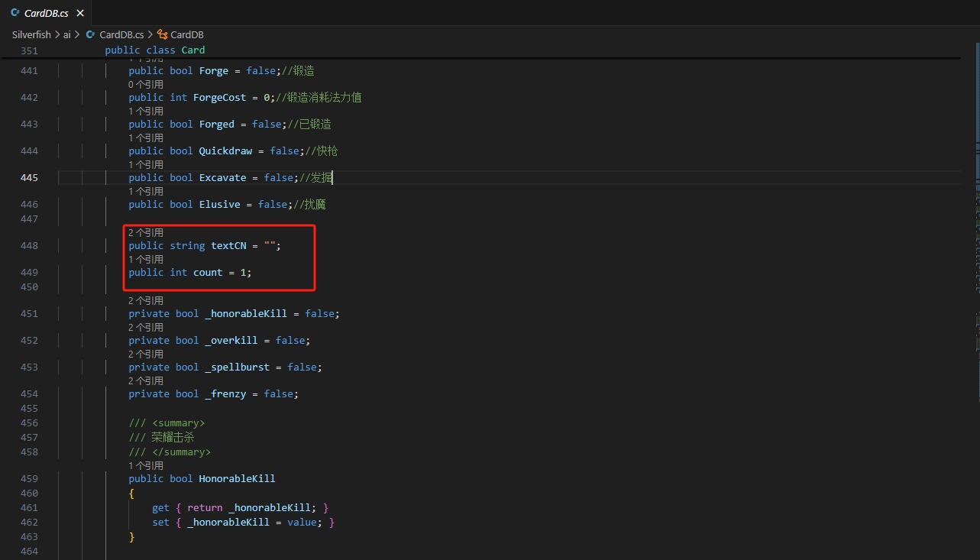Click the Elusive identifier on line 446
980x560 pixels.
(x=220, y=205)
